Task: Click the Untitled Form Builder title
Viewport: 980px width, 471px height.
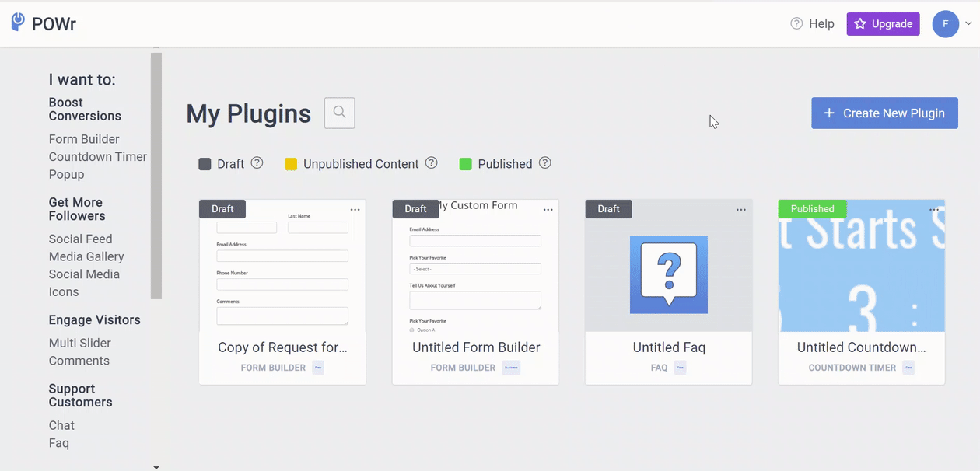Action: (x=476, y=347)
